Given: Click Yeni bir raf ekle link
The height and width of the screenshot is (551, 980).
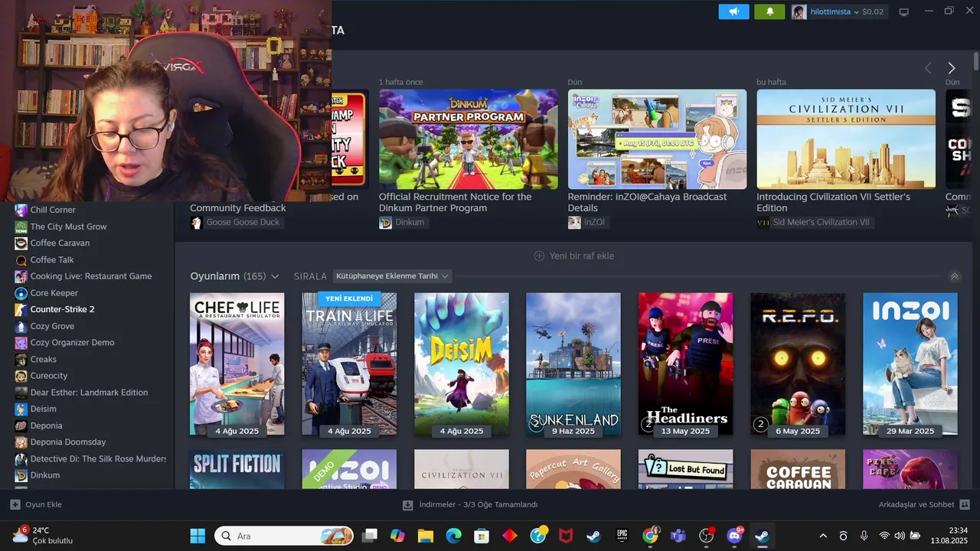Looking at the screenshot, I should click(582, 256).
